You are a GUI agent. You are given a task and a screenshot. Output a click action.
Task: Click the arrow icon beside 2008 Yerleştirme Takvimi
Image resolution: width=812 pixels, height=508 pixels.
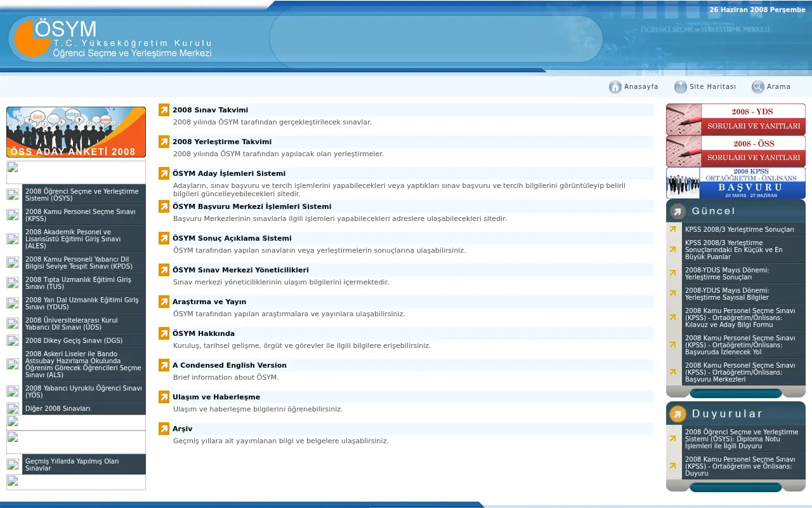click(164, 142)
